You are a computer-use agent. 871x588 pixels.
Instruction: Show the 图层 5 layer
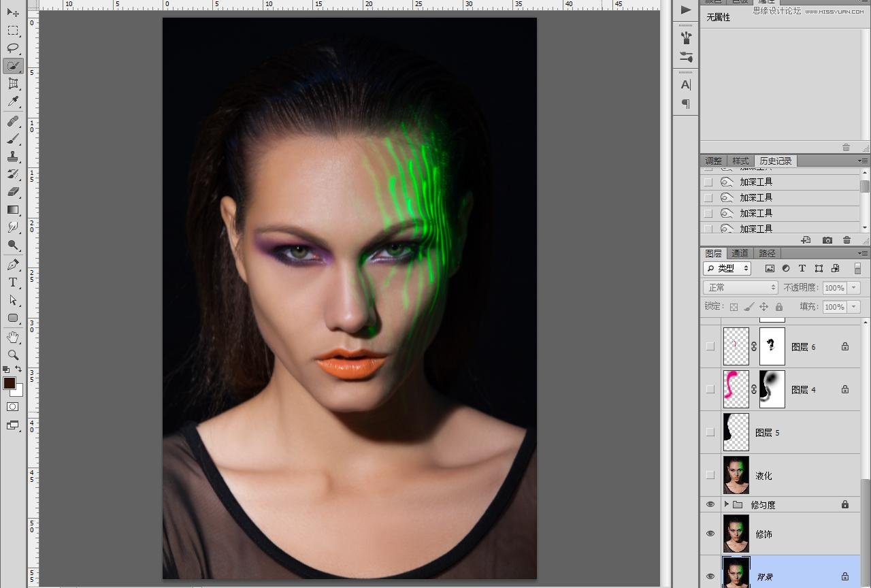point(710,432)
